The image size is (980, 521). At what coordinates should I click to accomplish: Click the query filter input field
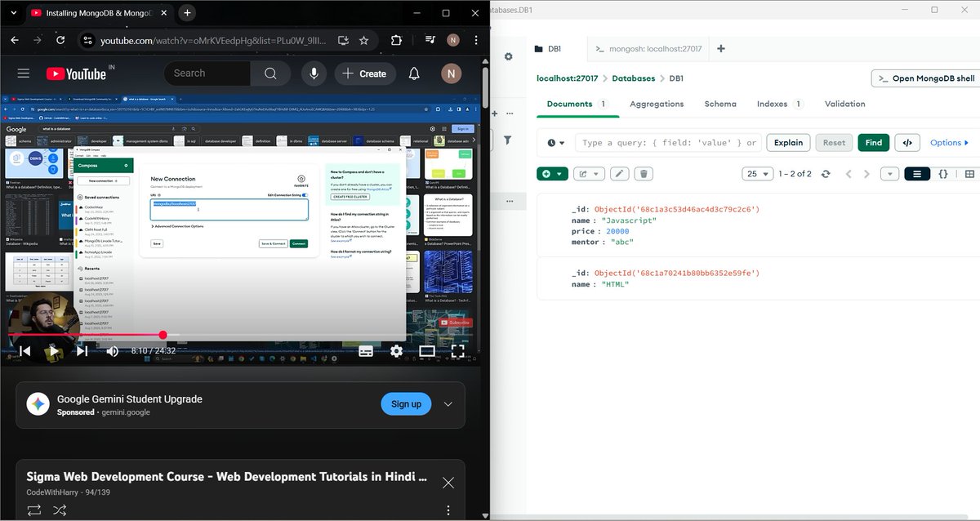(x=668, y=143)
